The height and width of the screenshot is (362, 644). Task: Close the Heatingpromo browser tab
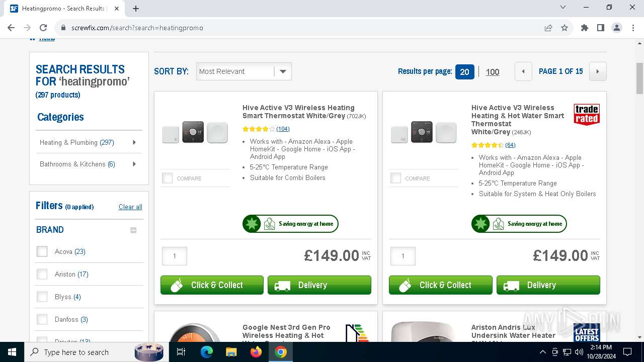point(116,9)
